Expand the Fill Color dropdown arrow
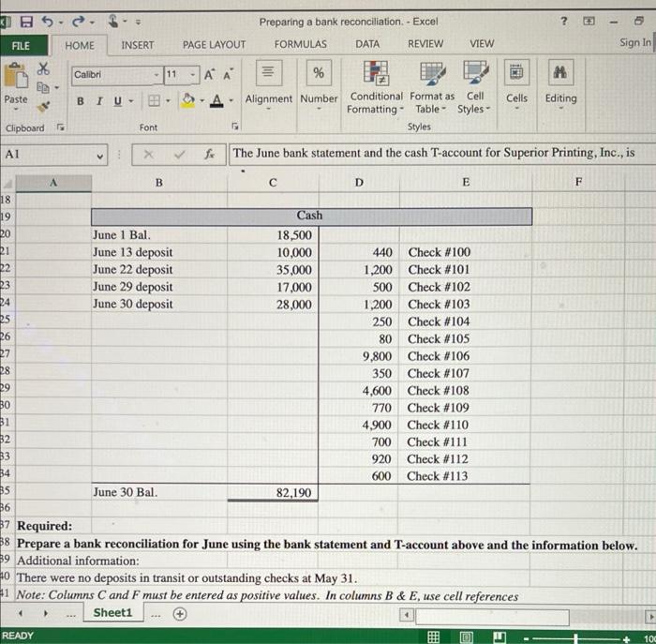The image size is (656, 644). (202, 101)
